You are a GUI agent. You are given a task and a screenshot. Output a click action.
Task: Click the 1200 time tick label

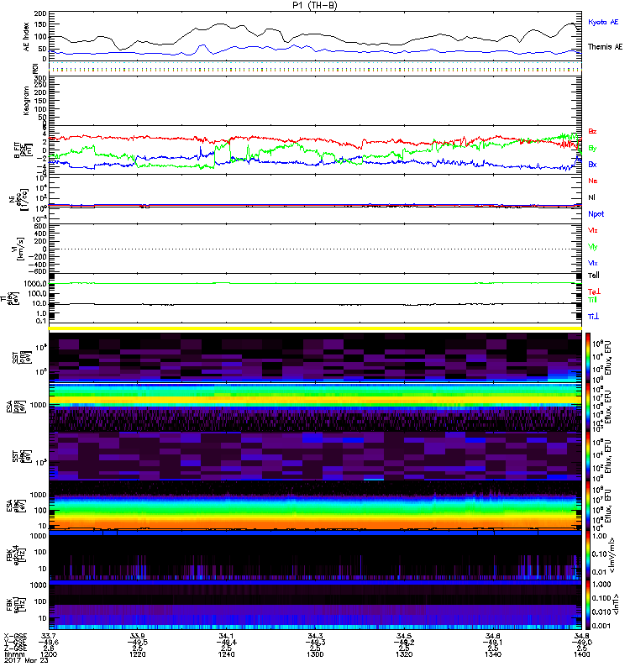pyautogui.click(x=49, y=654)
